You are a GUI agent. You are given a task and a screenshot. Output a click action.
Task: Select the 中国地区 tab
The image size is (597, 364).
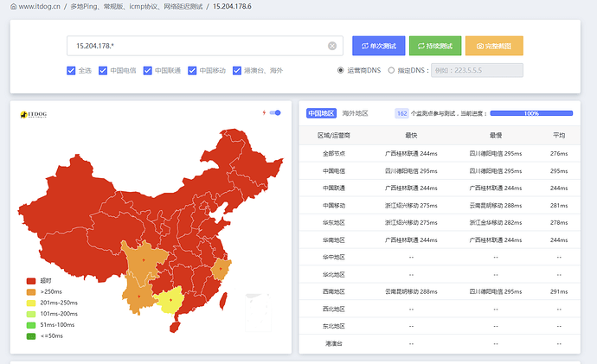click(321, 113)
